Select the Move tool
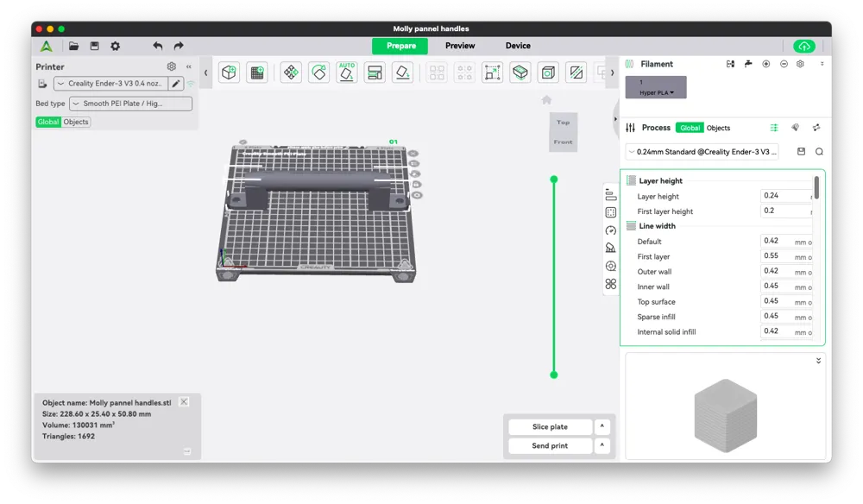 point(291,72)
